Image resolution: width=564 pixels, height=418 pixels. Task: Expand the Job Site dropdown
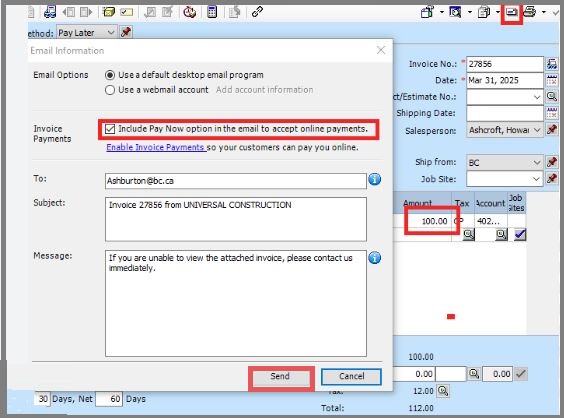click(537, 179)
